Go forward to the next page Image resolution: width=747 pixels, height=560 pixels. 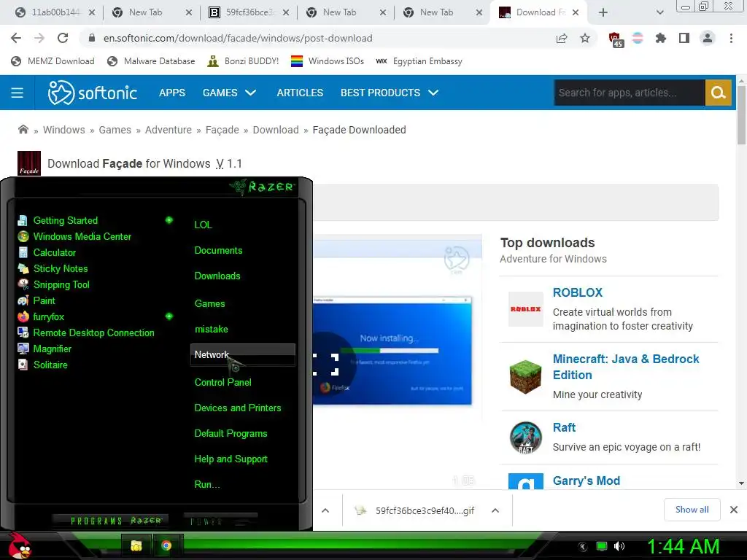pyautogui.click(x=39, y=38)
